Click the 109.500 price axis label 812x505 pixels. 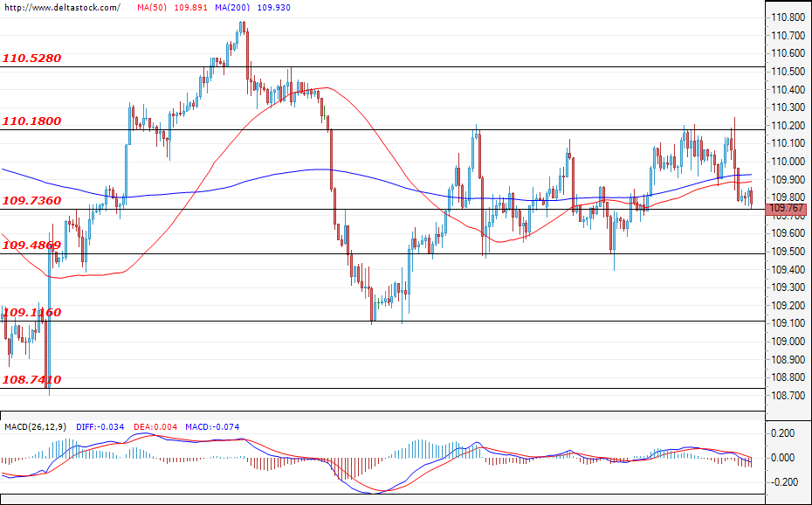point(788,252)
